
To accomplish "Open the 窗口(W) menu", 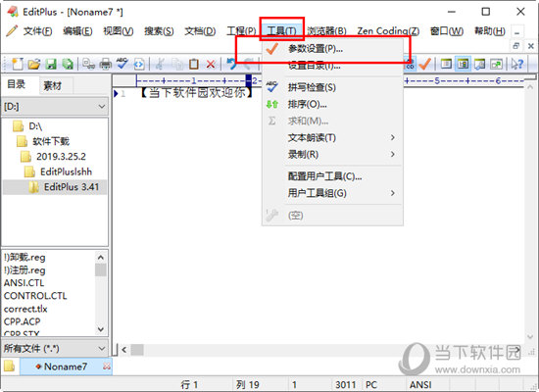I will [x=447, y=31].
